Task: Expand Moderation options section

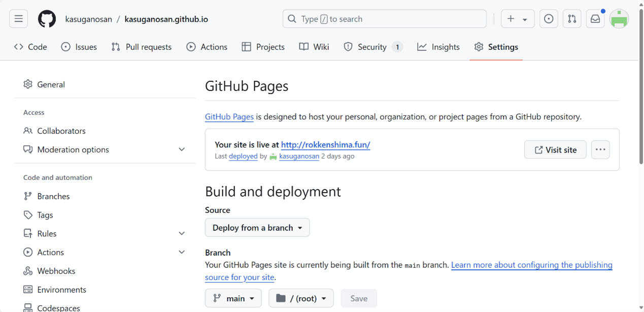Action: tap(105, 149)
